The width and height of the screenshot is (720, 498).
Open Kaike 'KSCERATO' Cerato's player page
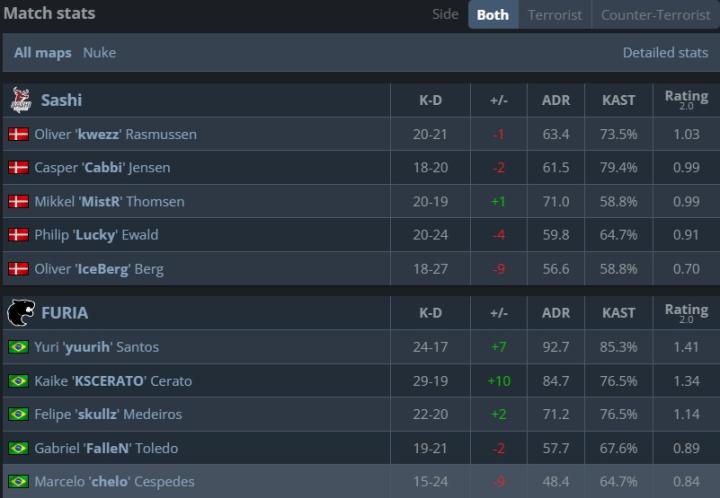(113, 381)
